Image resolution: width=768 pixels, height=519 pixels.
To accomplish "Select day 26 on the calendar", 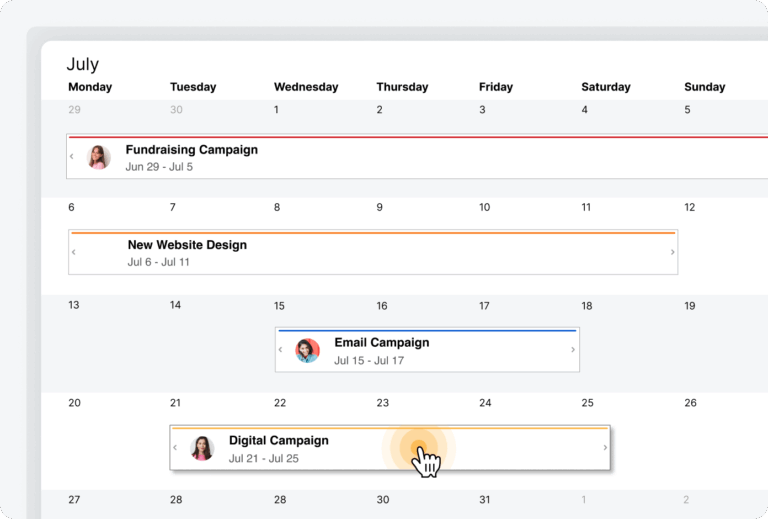I will [x=691, y=403].
